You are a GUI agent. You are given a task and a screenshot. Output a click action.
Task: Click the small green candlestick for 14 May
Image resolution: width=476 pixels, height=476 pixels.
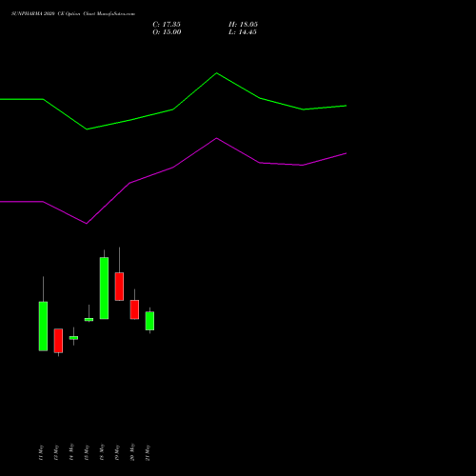click(x=73, y=338)
